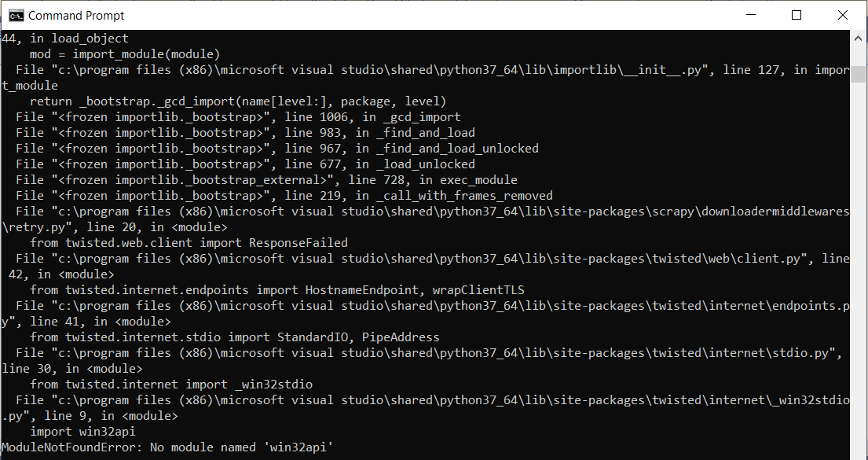Click the HostnameEndpoint, wrapClientTLS import line
Screen dimensions: 868x460
(277, 290)
